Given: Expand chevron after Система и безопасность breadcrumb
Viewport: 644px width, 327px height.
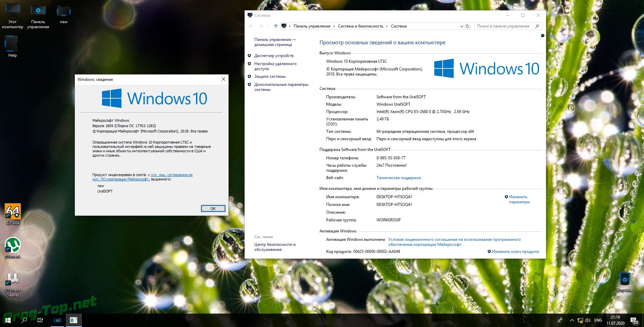Looking at the screenshot, I should (387, 26).
